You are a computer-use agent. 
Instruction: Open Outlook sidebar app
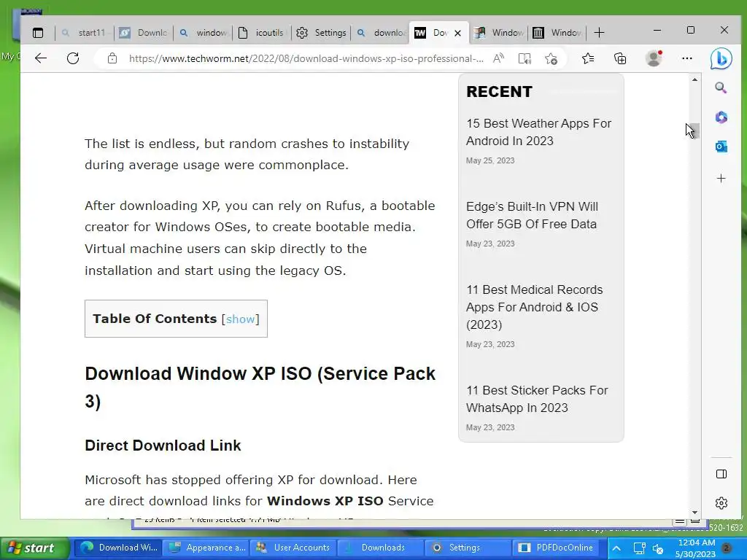(x=721, y=147)
